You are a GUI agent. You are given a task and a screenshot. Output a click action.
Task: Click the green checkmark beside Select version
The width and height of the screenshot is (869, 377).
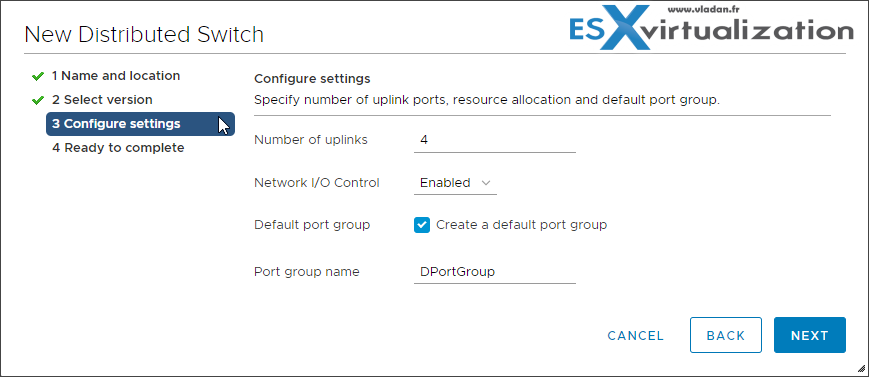38,100
